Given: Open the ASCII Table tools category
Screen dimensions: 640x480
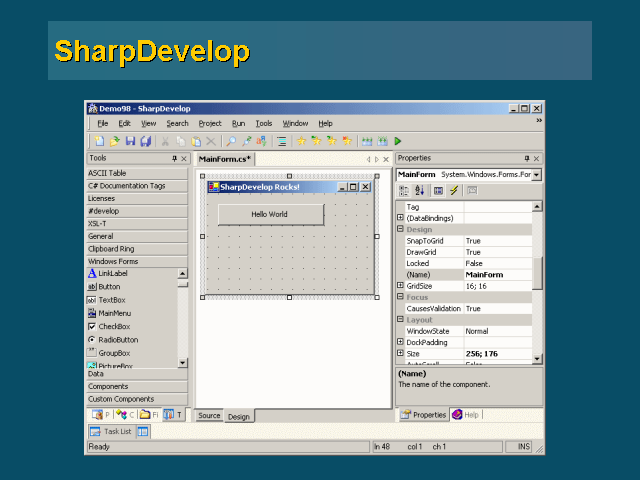Looking at the screenshot, I should [x=137, y=173].
